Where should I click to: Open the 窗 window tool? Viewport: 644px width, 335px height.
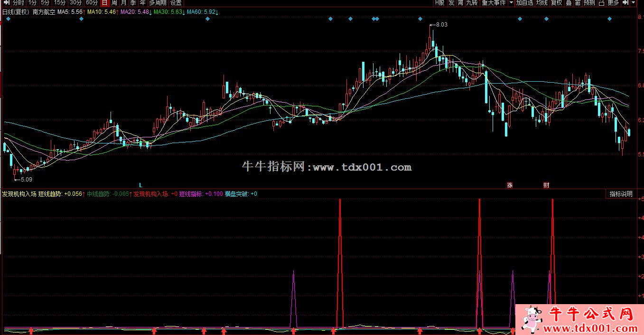click(x=578, y=3)
